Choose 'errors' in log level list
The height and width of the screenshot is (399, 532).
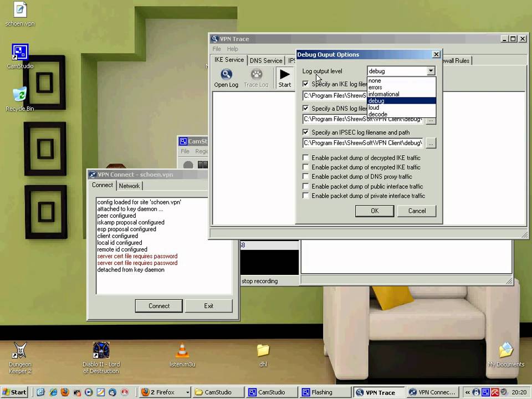(x=401, y=87)
